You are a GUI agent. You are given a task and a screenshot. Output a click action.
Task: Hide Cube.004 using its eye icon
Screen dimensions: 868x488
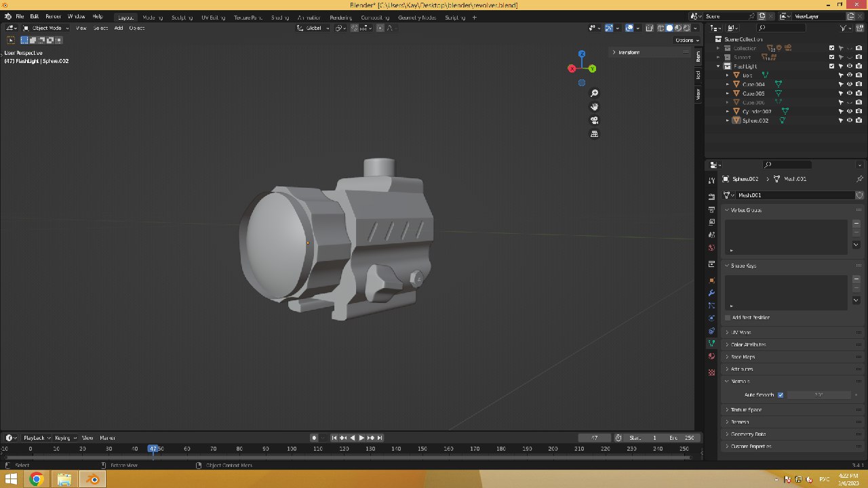(850, 85)
